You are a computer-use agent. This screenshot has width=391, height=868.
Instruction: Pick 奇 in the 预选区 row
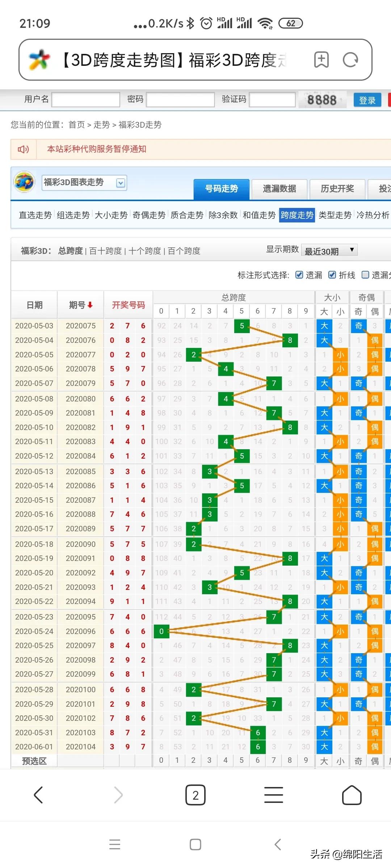[x=358, y=761]
